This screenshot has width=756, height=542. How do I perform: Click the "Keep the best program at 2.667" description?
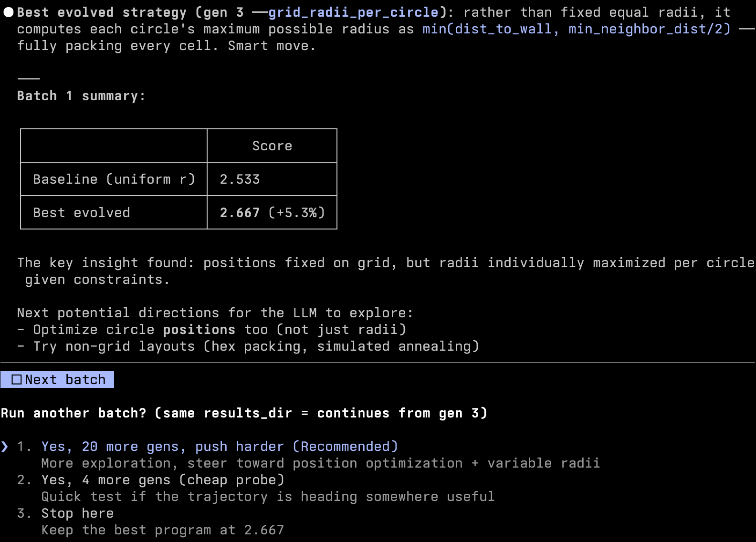[x=162, y=530]
